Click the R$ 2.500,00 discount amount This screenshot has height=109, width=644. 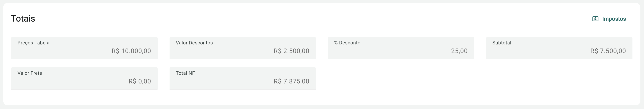pos(291,51)
